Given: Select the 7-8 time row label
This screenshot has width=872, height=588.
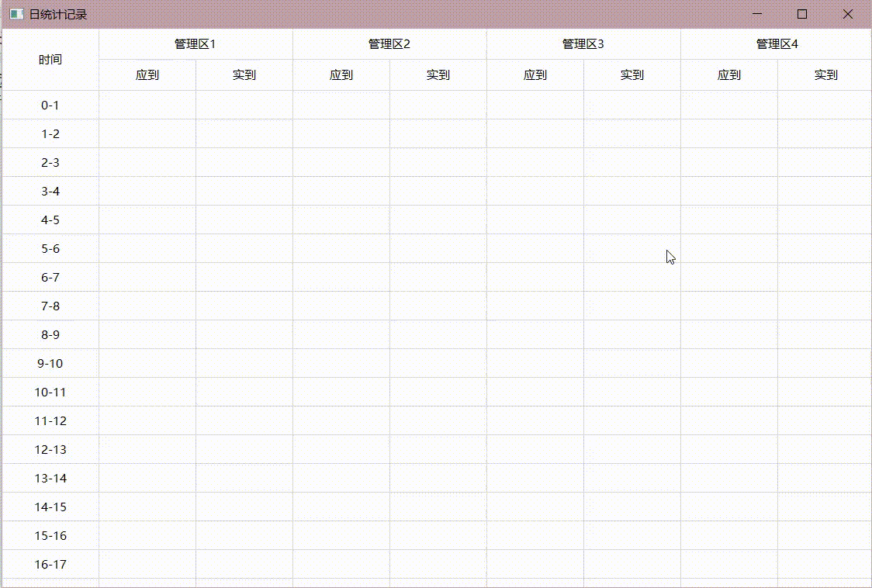Looking at the screenshot, I should [x=50, y=306].
